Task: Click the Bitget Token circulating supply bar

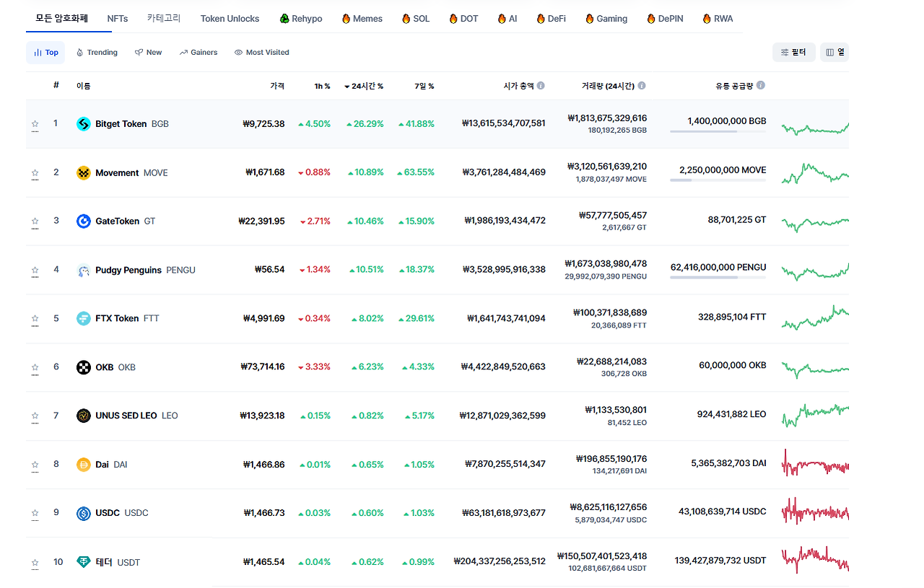Action: click(x=718, y=131)
